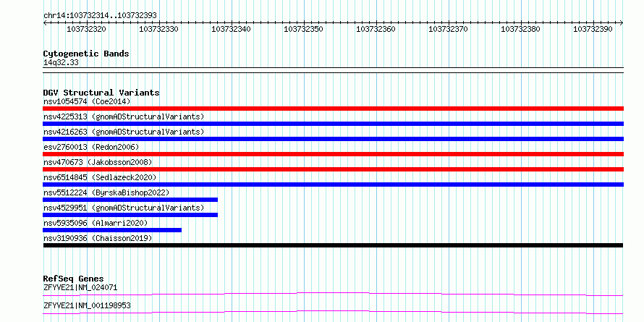Click the black bar for nsv3190936

click(333, 245)
